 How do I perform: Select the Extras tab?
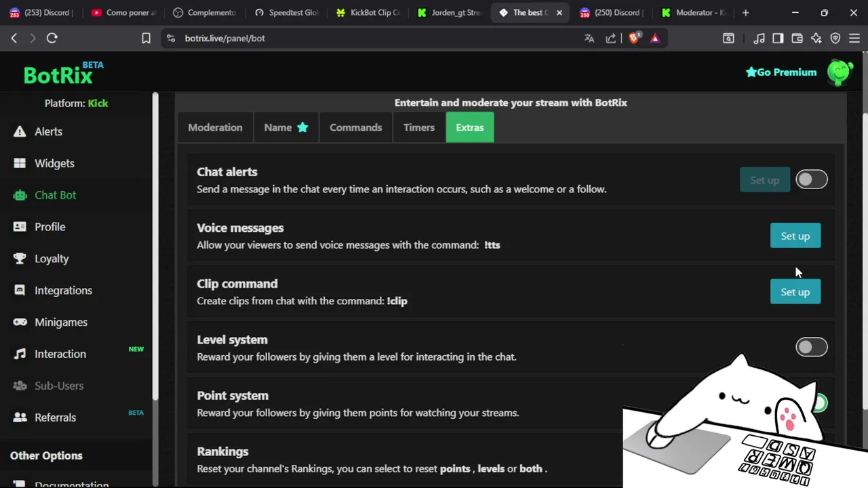470,127
